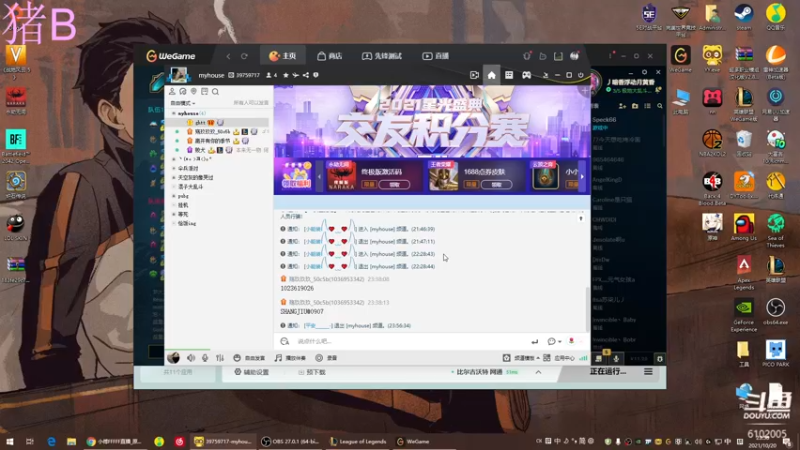
Task: Click 领取 button for 终极版激活码
Action: coord(394,184)
